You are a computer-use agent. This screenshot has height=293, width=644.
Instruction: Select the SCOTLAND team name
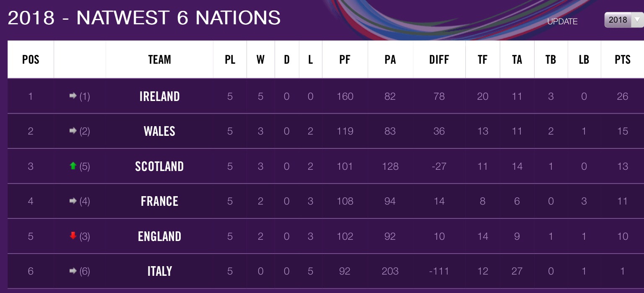pyautogui.click(x=159, y=166)
